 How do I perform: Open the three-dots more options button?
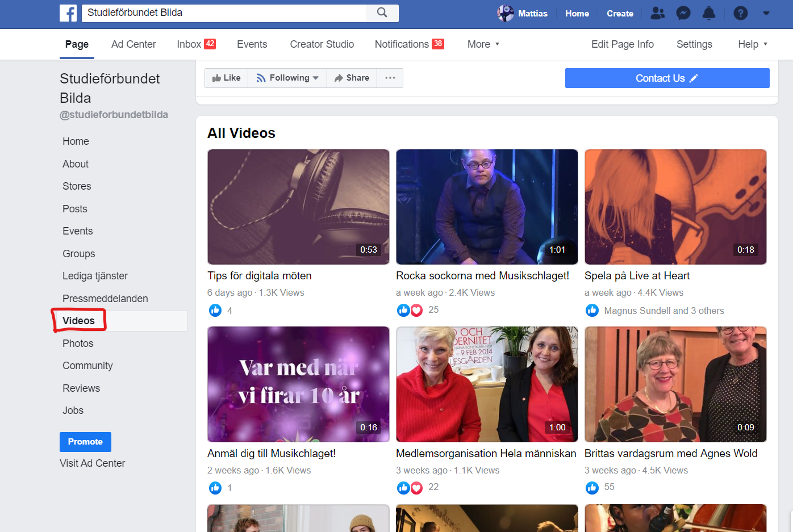(390, 78)
